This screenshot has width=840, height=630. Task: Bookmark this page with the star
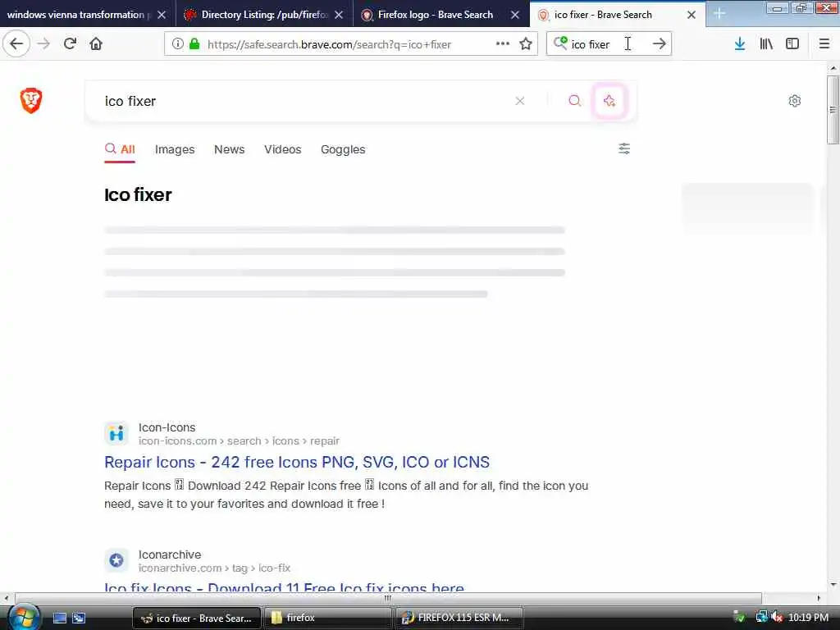526,44
